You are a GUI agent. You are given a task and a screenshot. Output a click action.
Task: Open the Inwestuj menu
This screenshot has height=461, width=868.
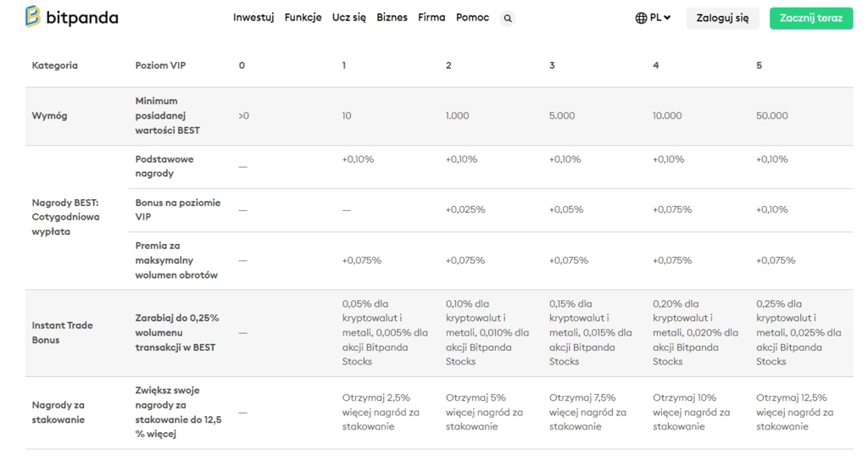coord(253,18)
